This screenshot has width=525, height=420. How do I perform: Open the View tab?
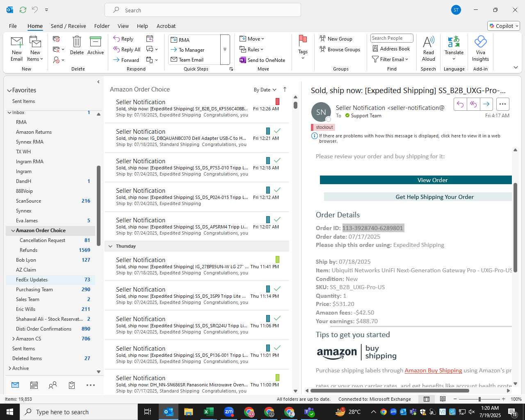click(123, 26)
